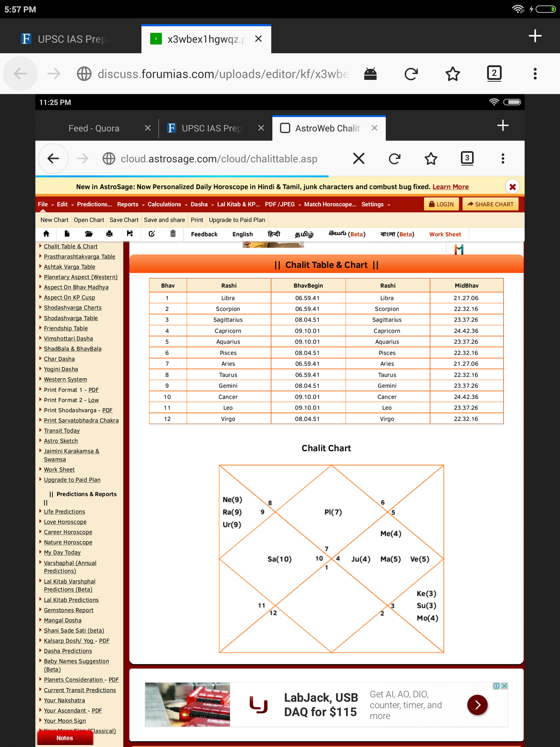Viewport: 560px width, 747px height.
Task: Open the ad info icon
Action: coord(496,686)
